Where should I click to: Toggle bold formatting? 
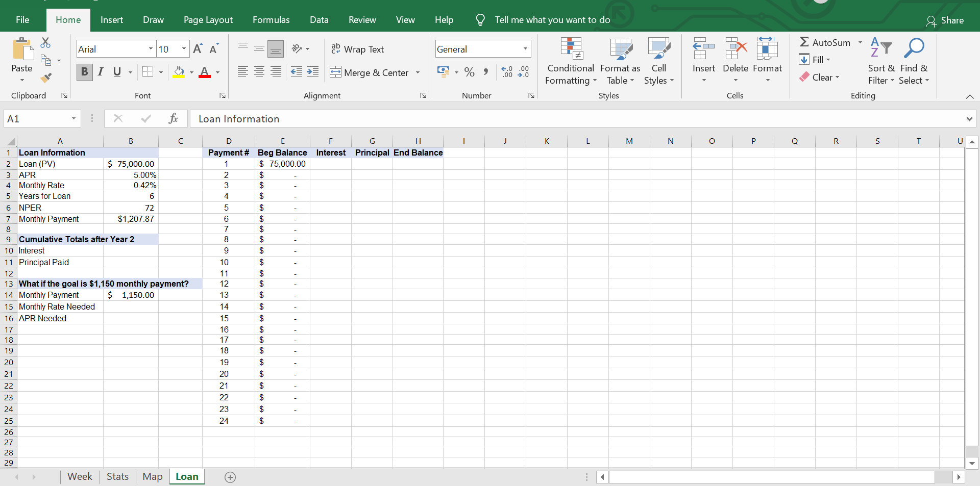(84, 72)
